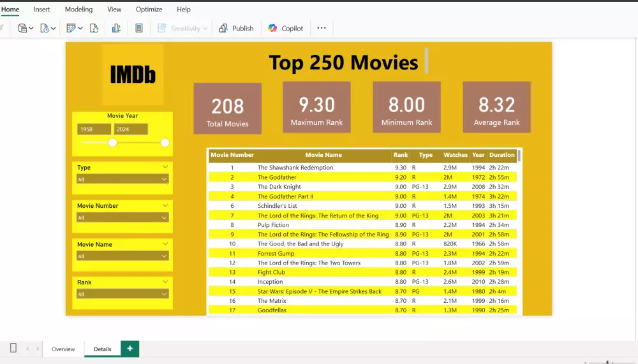Sort by the Rank column header

[401, 155]
